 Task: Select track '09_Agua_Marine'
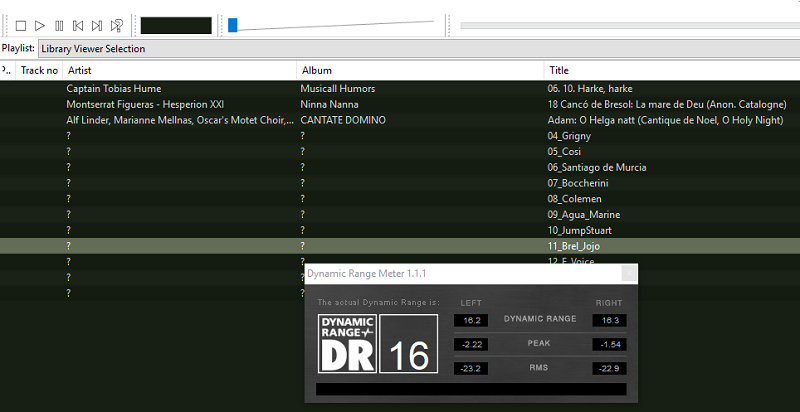[584, 215]
